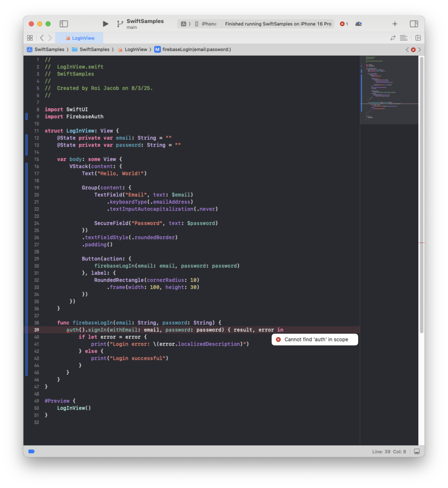Click 'print("Login successful")' statement
The height and width of the screenshot is (488, 448).
click(130, 358)
